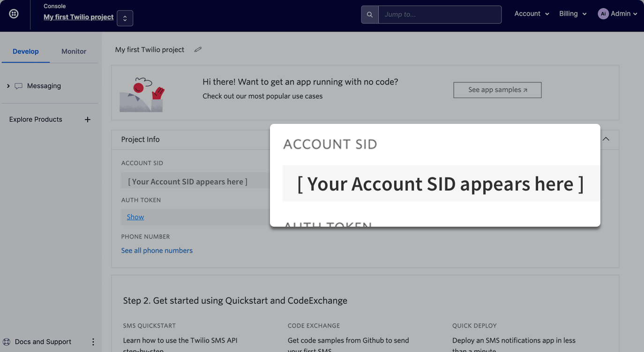The width and height of the screenshot is (644, 352).
Task: Open the sidebar three-dot options menu
Action: tap(93, 342)
